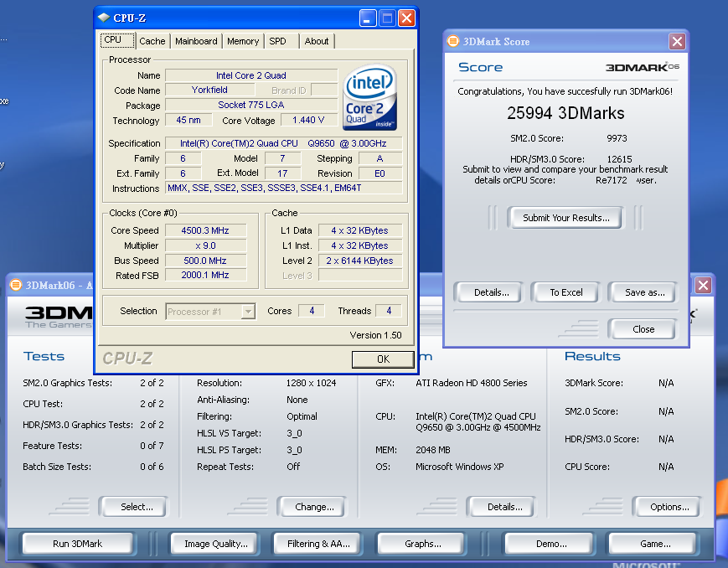Close the 3DMark Score window with X
This screenshot has width=728, height=568.
click(678, 41)
